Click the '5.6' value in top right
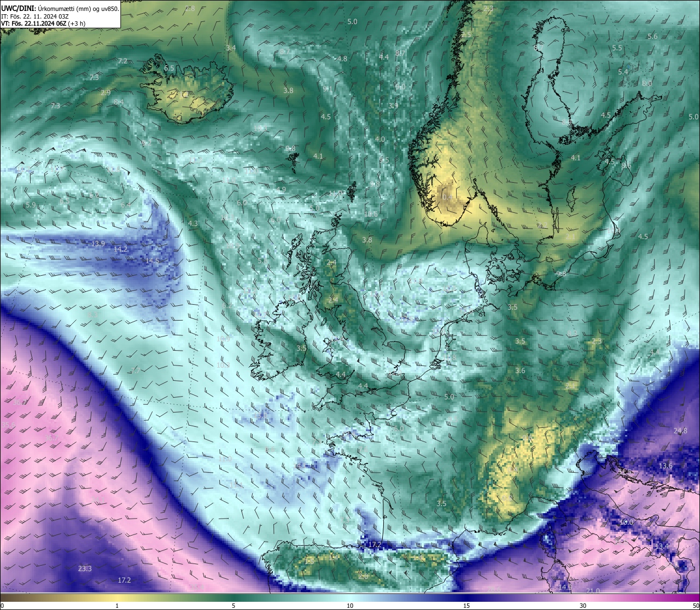Viewport: 700px width, 610px height. pos(652,36)
